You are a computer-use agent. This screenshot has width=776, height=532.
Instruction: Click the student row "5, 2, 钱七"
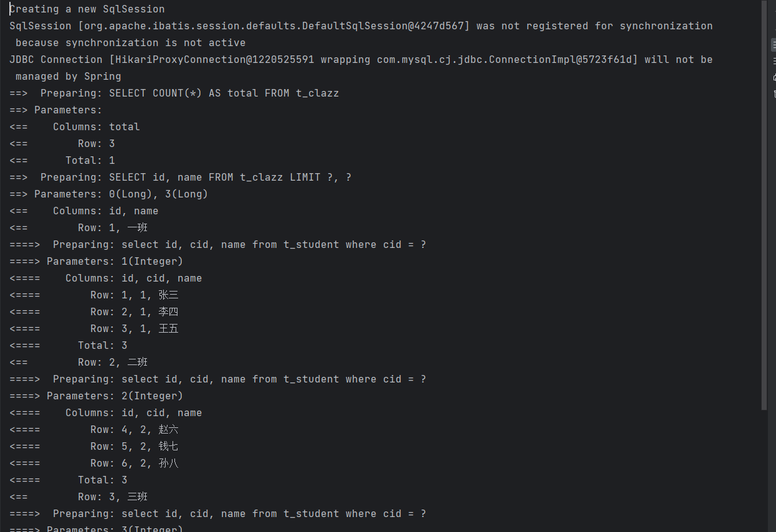(x=149, y=447)
